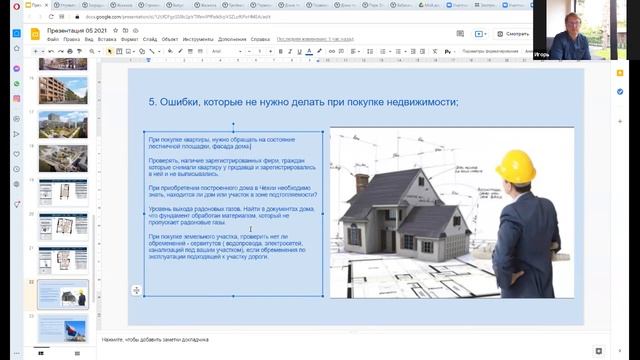Viewport: 640px width, 360px height.
Task: Open the Слайд menu
Action: tap(150, 40)
